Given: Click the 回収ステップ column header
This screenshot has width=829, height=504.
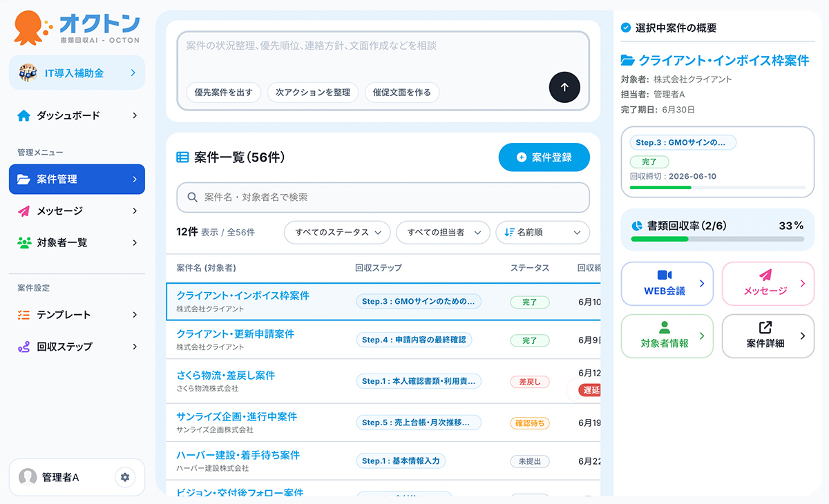Looking at the screenshot, I should tap(378, 268).
